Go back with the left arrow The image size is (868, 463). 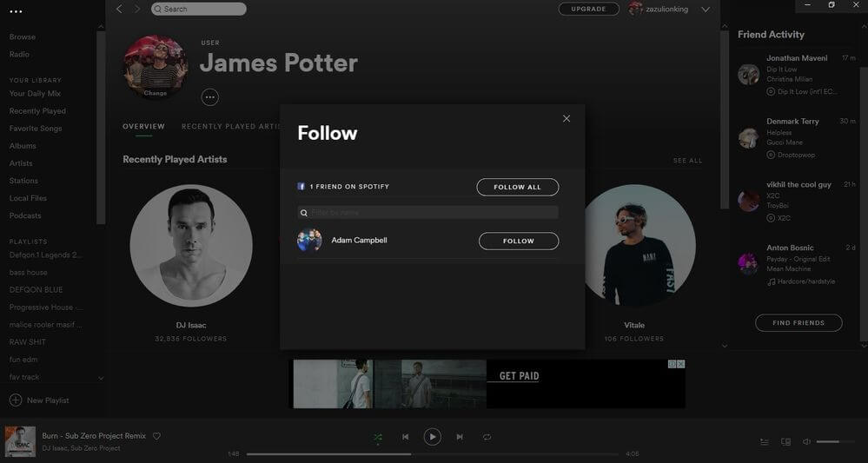(x=120, y=9)
